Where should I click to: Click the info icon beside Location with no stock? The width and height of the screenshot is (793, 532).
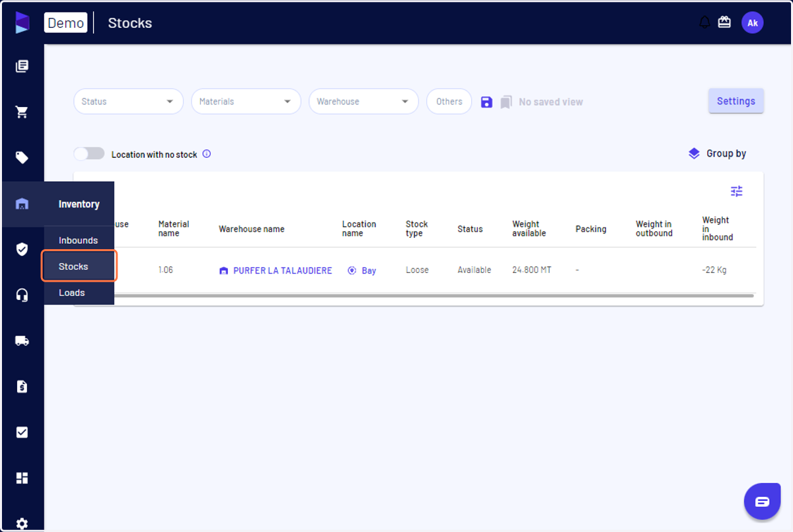point(206,154)
